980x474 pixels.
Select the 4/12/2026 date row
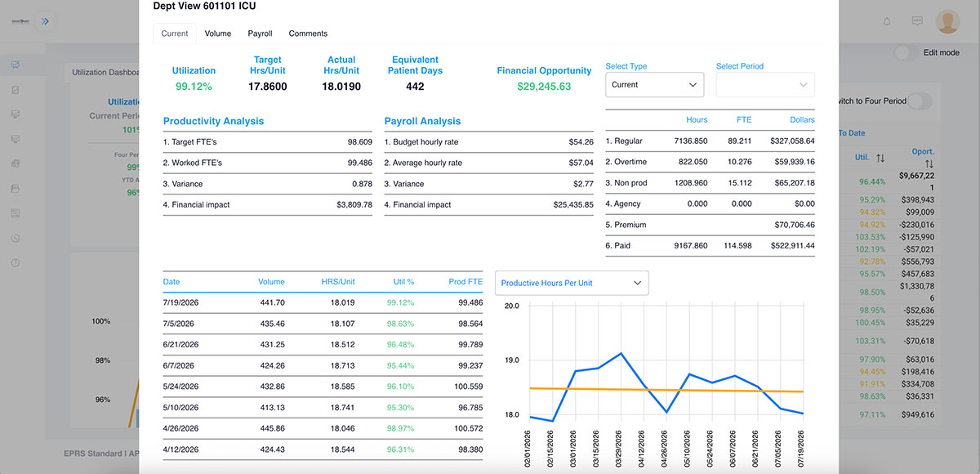click(x=323, y=449)
